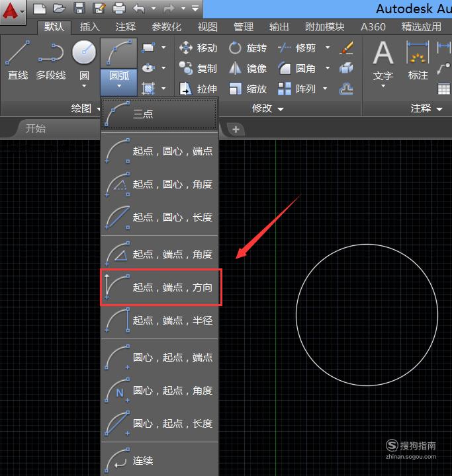Image resolution: width=452 pixels, height=476 pixels.
Task: Choose the Continue (连续) arc option
Action: (159, 460)
